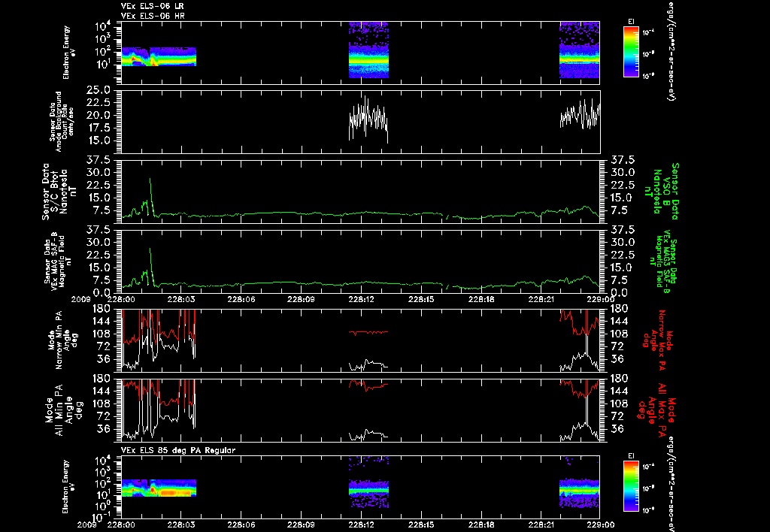Click the red spectrogram band in the 85 deg PA panel
Image resolution: width=770 pixels, height=532 pixels.
176,491
